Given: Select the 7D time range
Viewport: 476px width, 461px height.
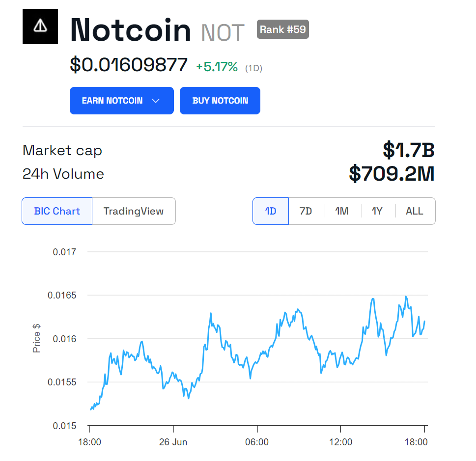Looking at the screenshot, I should coord(306,211).
